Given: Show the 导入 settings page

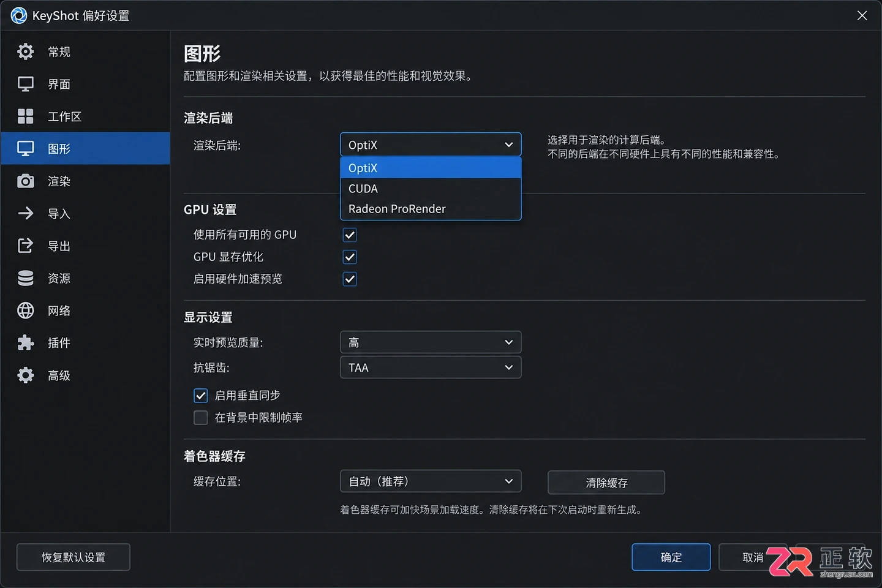Looking at the screenshot, I should pyautogui.click(x=85, y=213).
